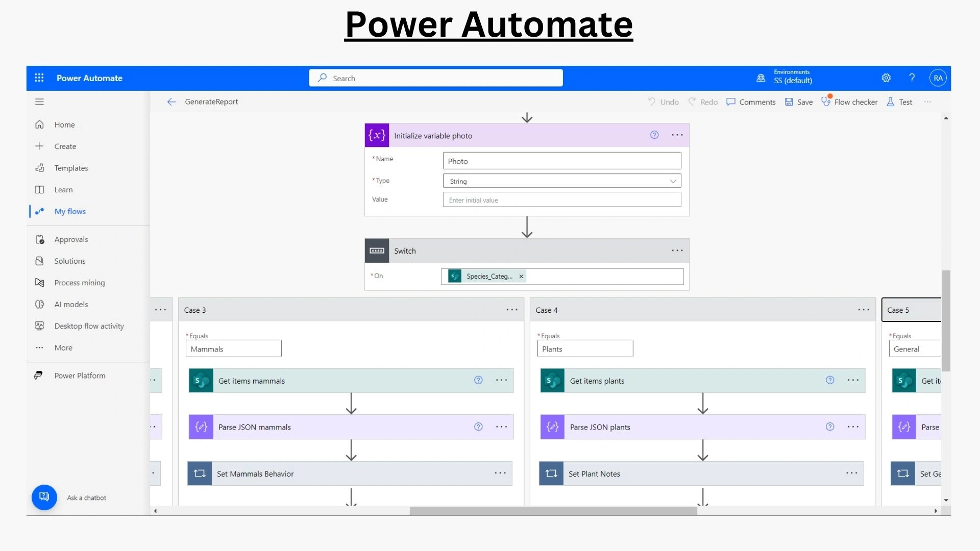Open toolbar overflow ellipsis after Test

927,102
